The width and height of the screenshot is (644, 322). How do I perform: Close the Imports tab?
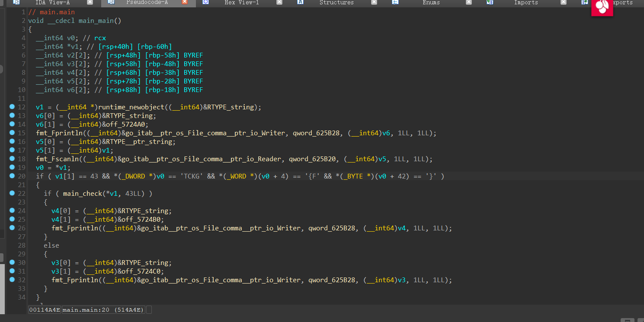(564, 2)
